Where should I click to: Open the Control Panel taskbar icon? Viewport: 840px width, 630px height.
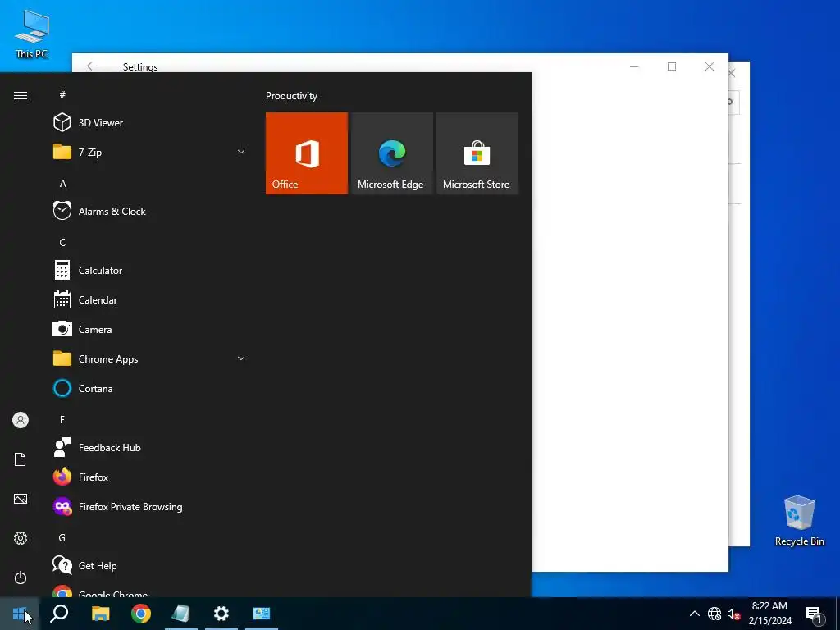[x=262, y=614]
